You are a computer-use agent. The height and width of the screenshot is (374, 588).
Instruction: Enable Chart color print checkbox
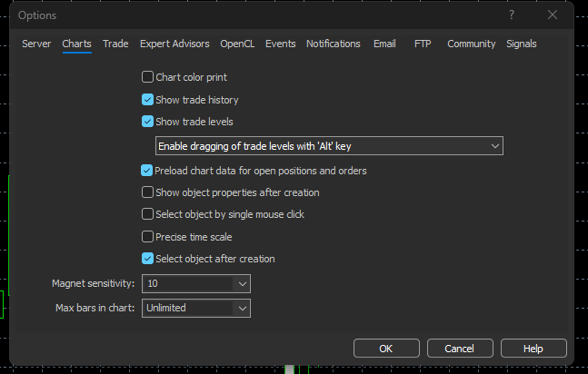click(x=148, y=78)
